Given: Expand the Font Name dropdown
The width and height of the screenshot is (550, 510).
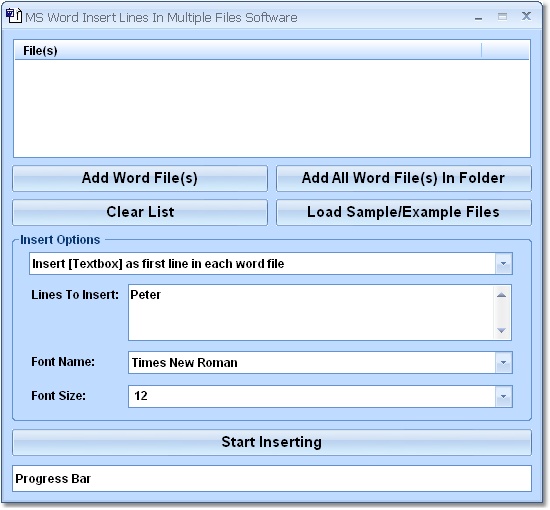Looking at the screenshot, I should [504, 362].
